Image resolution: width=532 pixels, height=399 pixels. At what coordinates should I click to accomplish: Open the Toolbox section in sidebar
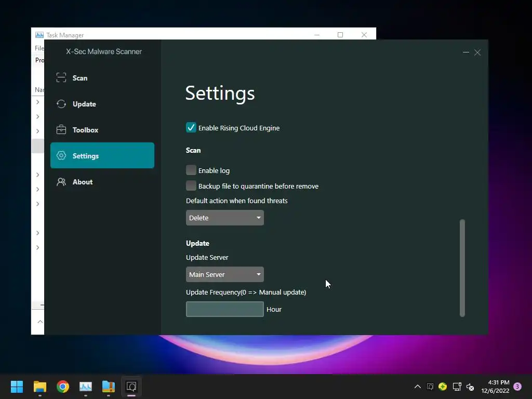[x=102, y=130]
